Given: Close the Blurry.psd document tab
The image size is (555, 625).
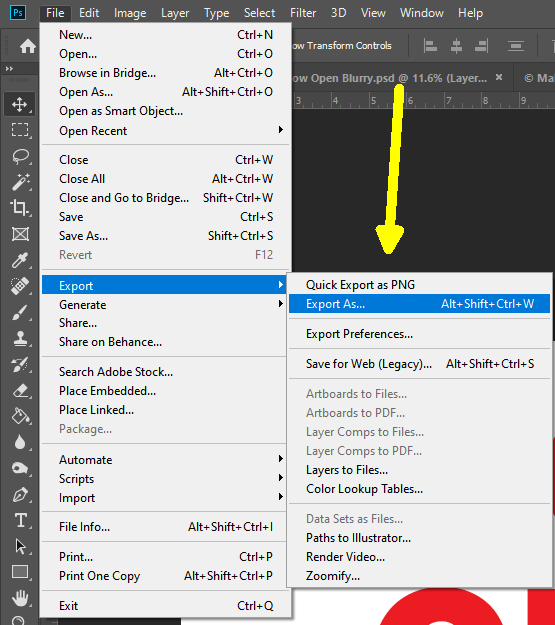Looking at the screenshot, I should point(499,77).
